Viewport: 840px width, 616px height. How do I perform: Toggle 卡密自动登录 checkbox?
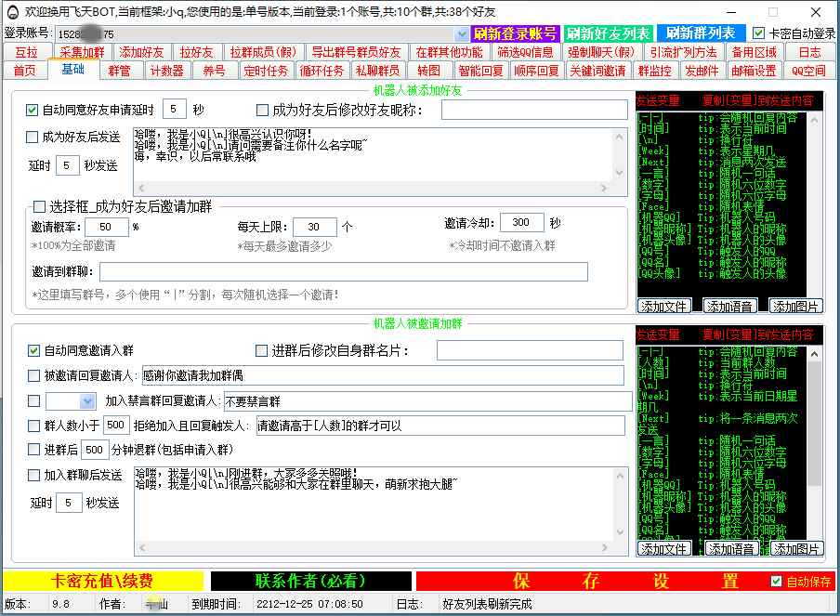[758, 33]
